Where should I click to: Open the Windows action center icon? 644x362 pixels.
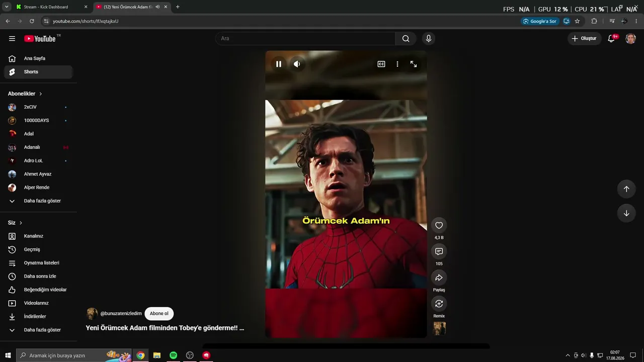[633, 355]
